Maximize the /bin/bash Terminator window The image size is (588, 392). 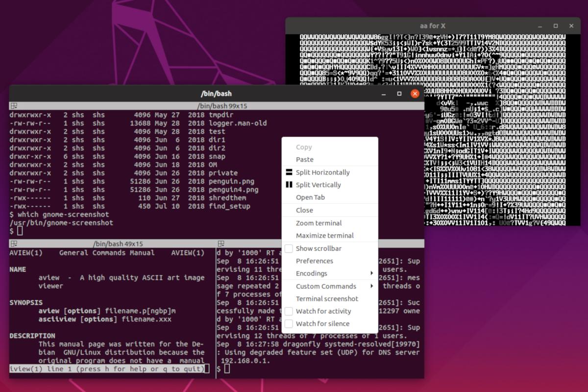pos(399,94)
